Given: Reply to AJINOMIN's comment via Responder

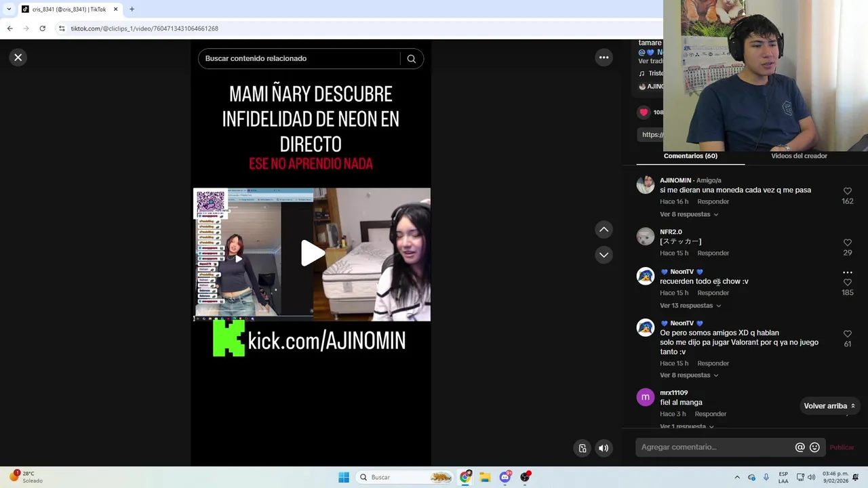Looking at the screenshot, I should pyautogui.click(x=713, y=202).
